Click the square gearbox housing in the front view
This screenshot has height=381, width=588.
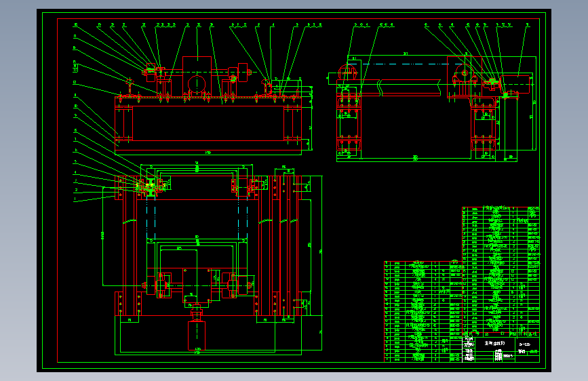197,76
